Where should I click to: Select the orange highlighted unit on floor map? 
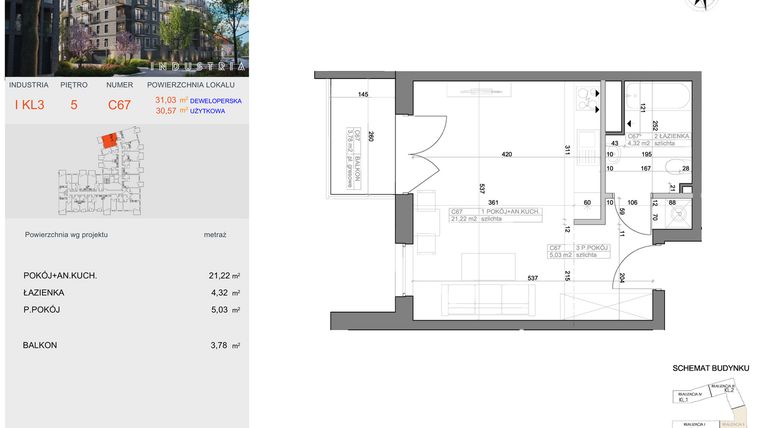[108, 140]
